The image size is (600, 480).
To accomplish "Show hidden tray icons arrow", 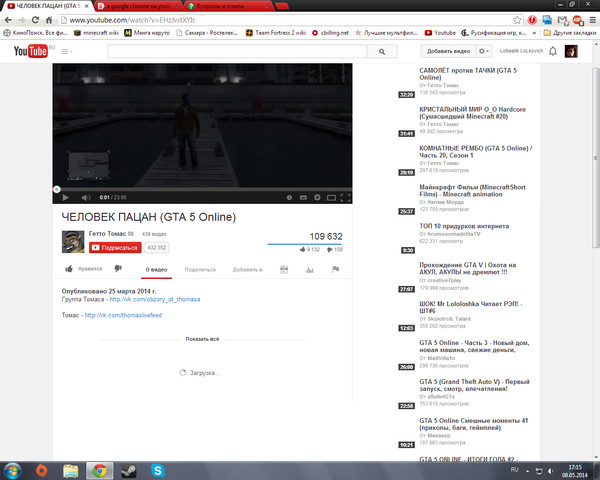I will pyautogui.click(x=527, y=471).
